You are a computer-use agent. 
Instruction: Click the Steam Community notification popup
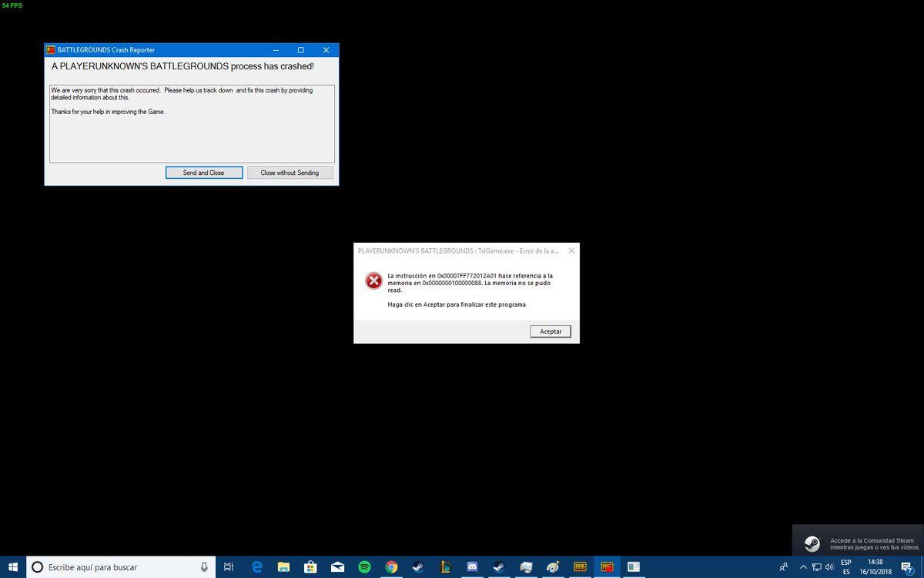click(858, 540)
